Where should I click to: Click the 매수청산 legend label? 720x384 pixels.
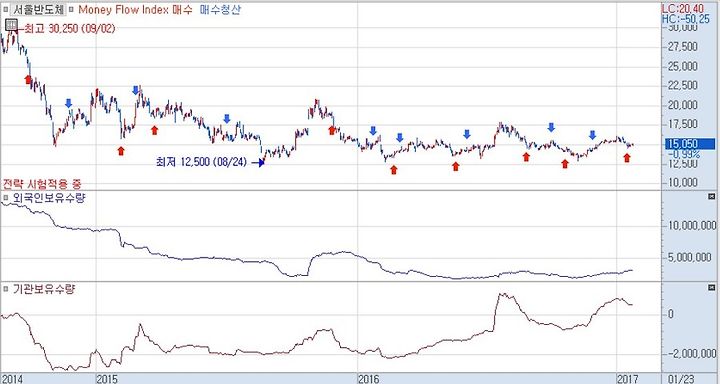pyautogui.click(x=219, y=9)
